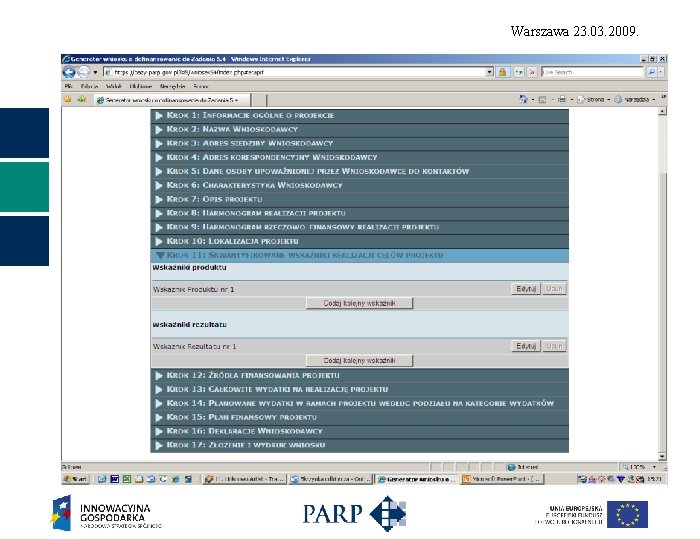Screen dimensions: 700x539
Task: Click the browser Forward arrow button
Action: (x=83, y=72)
